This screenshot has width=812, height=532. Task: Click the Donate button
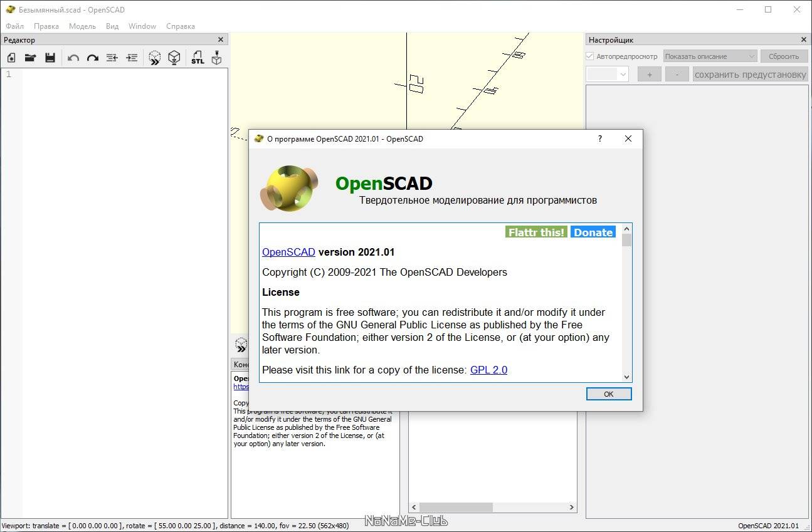click(593, 232)
